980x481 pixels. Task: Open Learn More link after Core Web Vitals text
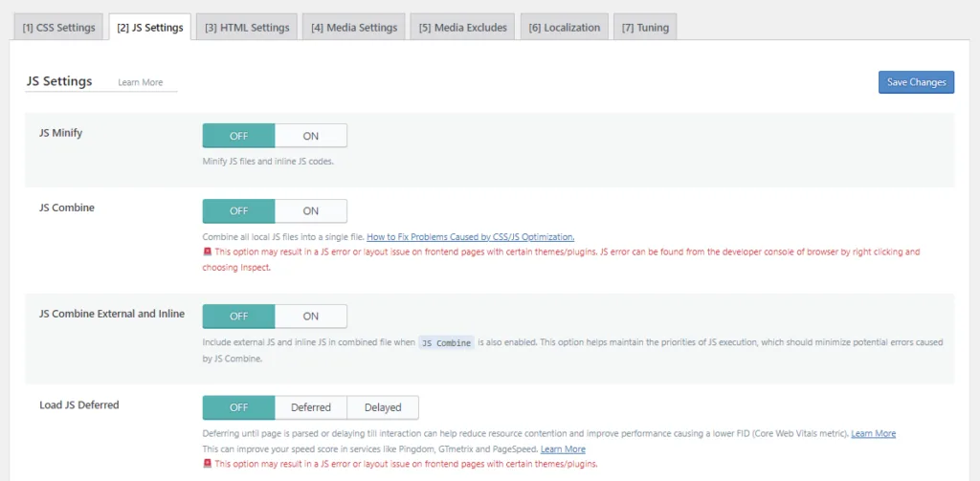873,434
